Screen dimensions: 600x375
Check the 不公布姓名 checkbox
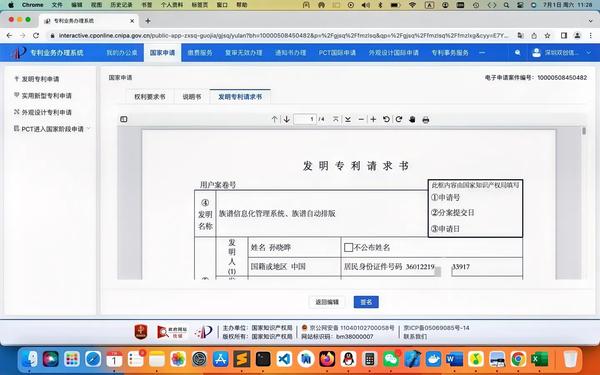pyautogui.click(x=348, y=248)
